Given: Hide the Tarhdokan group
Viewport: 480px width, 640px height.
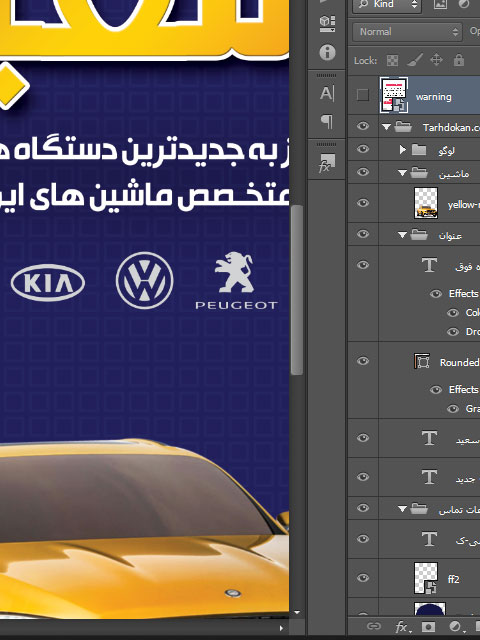Looking at the screenshot, I should click(x=362, y=126).
